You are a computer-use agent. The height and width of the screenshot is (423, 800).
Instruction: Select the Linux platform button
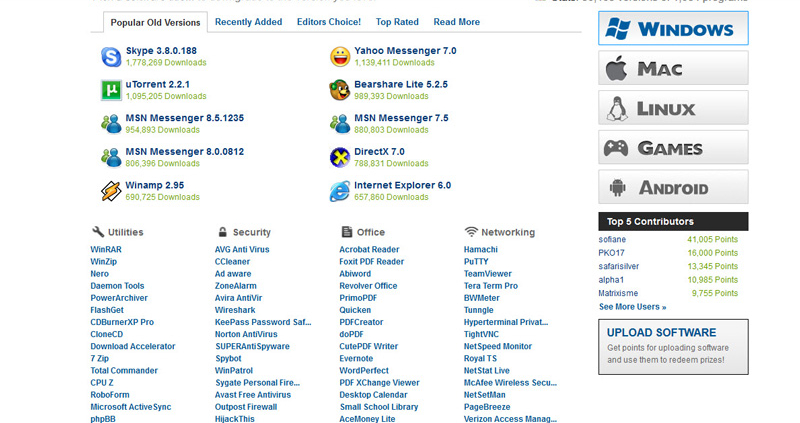(673, 108)
